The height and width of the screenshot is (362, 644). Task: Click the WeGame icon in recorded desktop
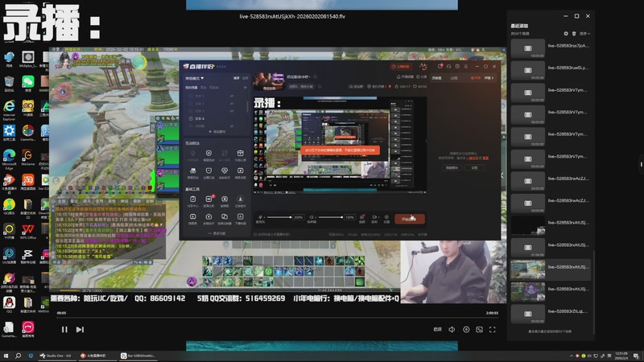[x=28, y=156]
